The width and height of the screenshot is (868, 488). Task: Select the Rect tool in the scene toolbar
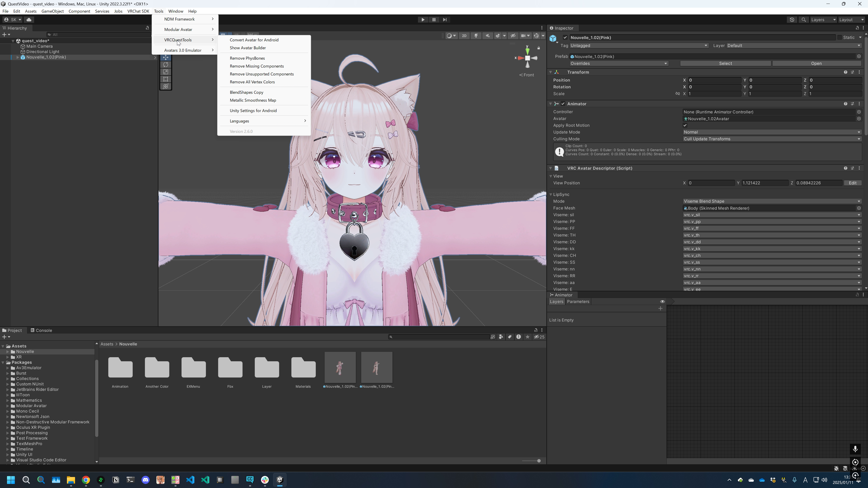(165, 79)
